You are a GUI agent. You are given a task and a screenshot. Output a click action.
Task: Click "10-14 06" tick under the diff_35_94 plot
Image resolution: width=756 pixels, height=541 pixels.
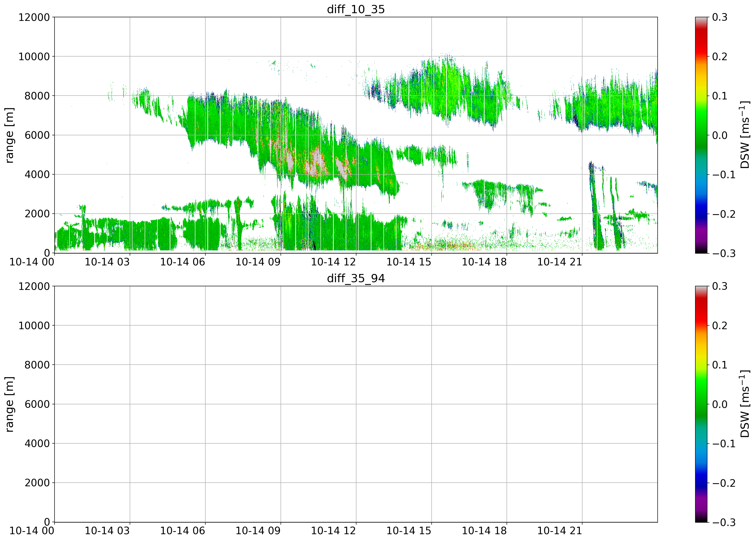tap(183, 531)
